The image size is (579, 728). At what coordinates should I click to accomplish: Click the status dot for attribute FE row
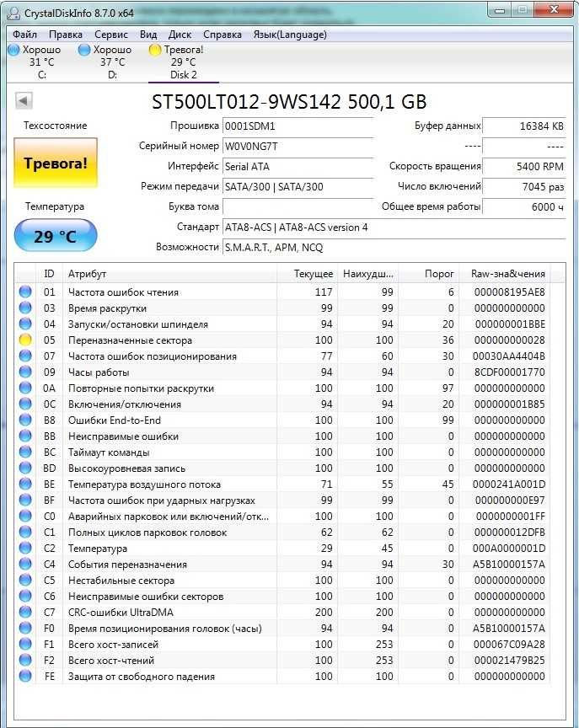tap(25, 676)
